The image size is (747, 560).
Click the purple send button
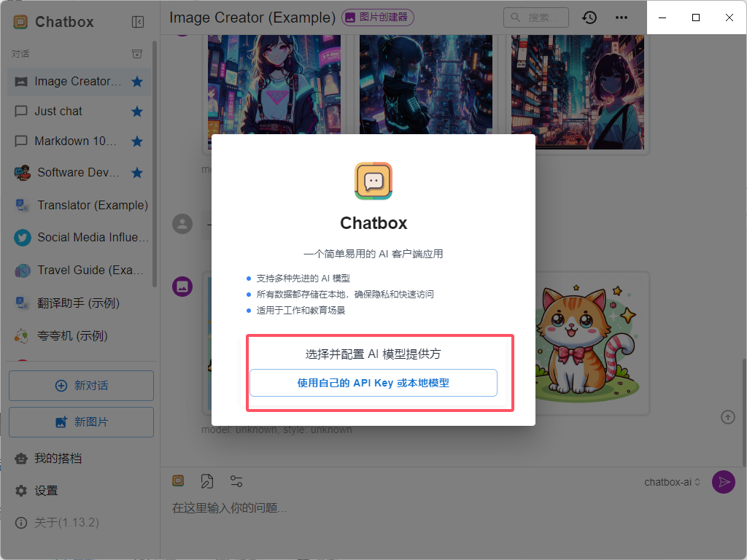click(723, 482)
